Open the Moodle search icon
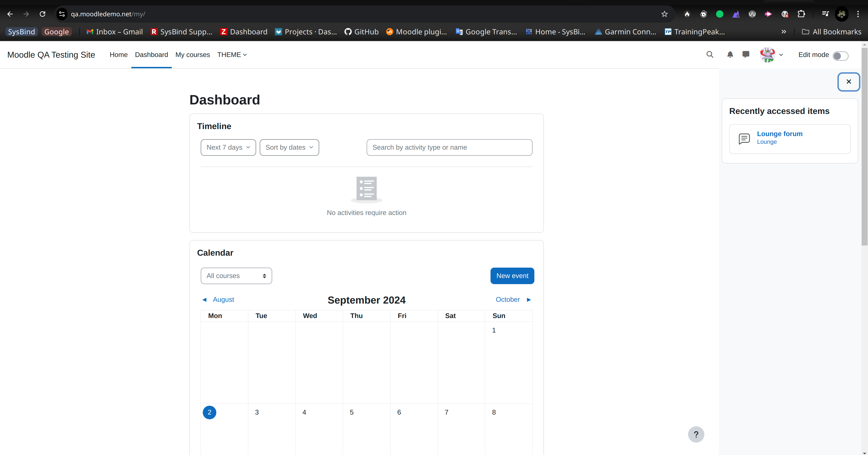Screen dimensions: 868x455 [x=710, y=55]
